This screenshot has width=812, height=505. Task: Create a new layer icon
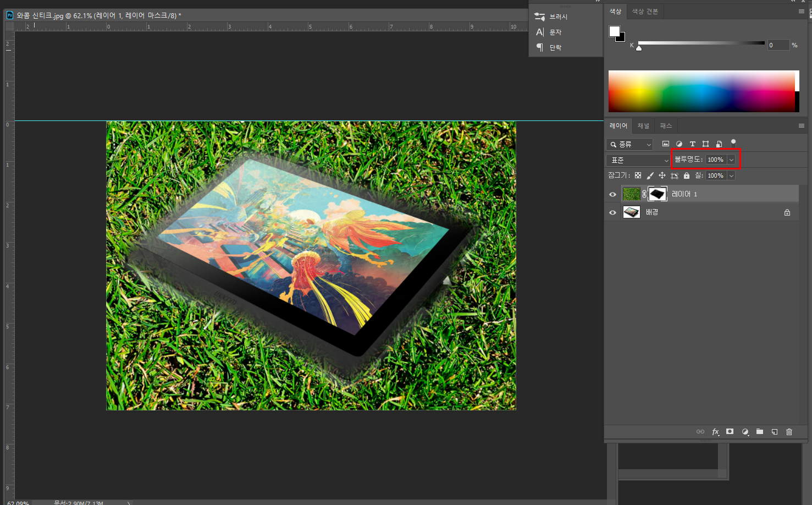click(774, 432)
